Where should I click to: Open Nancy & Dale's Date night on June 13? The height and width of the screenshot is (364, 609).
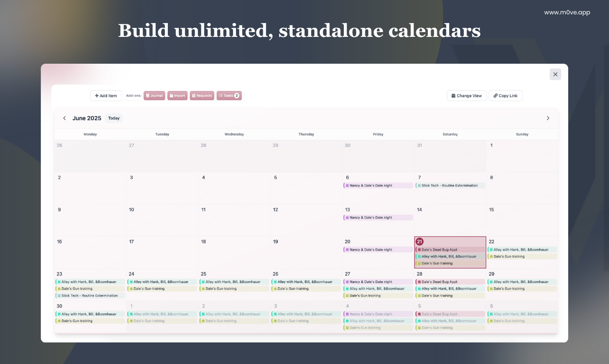pos(378,217)
